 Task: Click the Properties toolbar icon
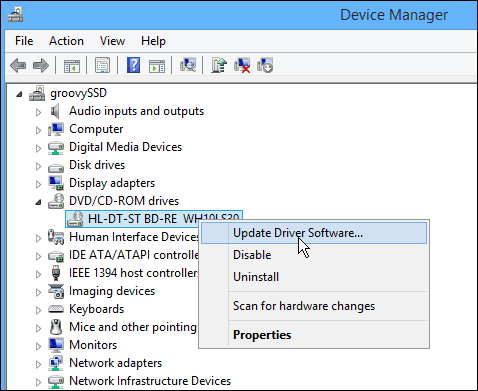pos(102,65)
